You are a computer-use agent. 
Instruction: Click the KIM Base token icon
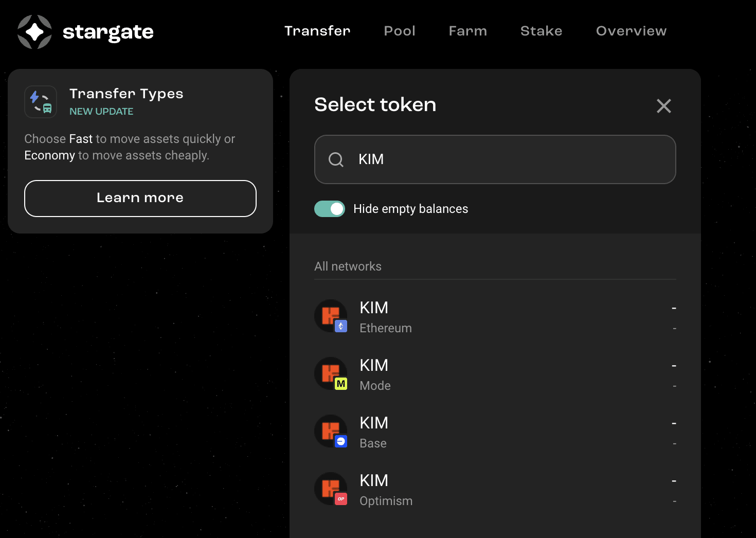331,432
